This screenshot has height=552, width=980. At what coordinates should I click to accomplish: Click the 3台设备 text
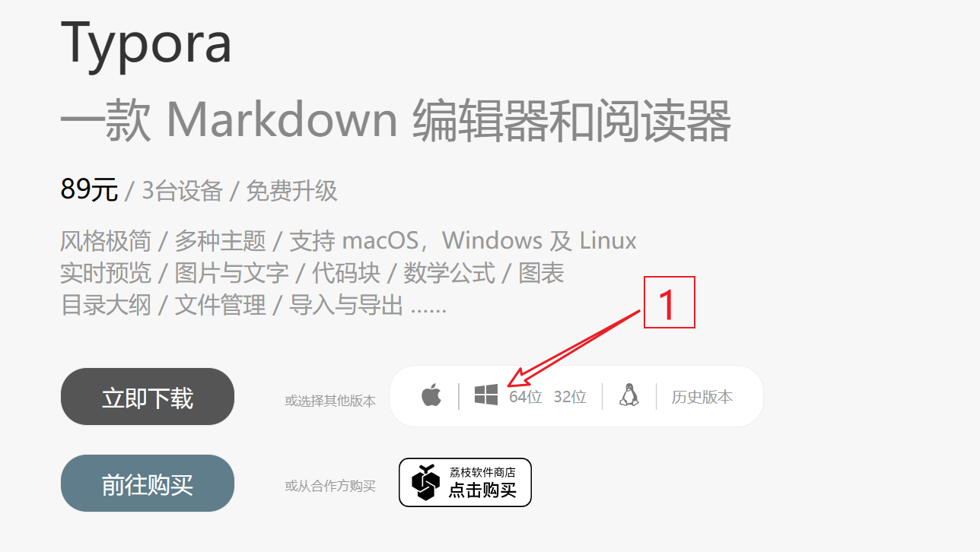(x=183, y=190)
